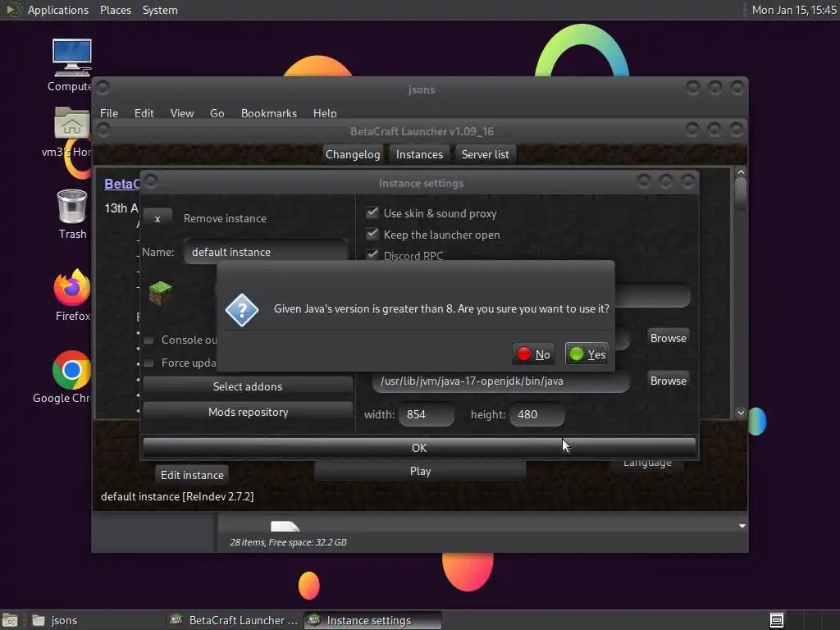Click the question mark dialog icon

242,309
